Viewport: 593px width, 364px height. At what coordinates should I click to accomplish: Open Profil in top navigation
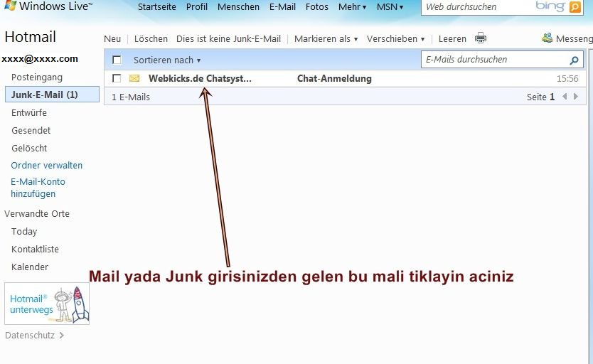coord(197,7)
